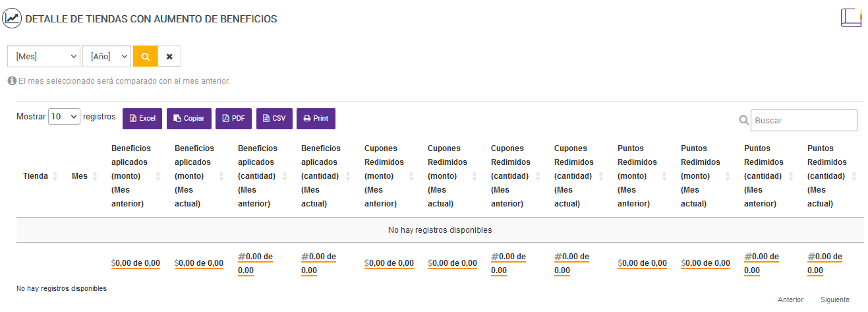
Task: Open the Año dropdown
Action: coord(107,57)
